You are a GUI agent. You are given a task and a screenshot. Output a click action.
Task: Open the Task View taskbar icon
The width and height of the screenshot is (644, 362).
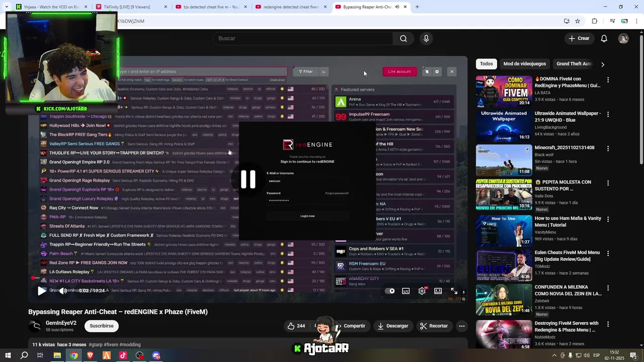point(40,355)
